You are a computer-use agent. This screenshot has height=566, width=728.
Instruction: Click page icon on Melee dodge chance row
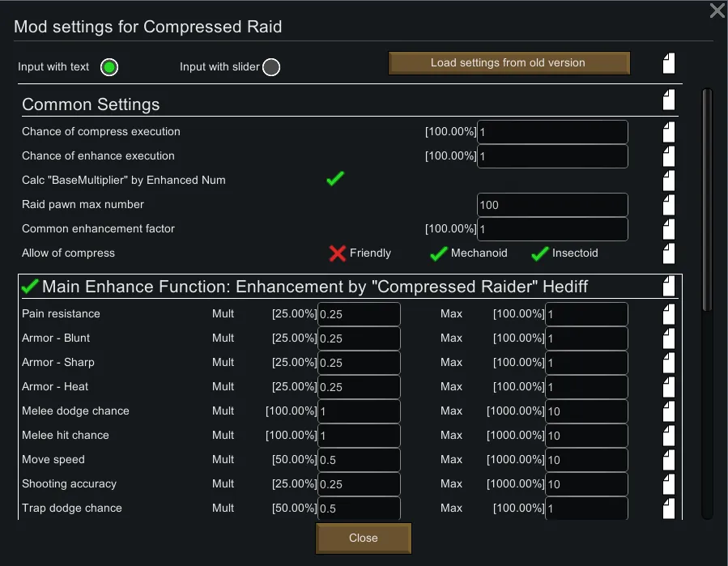pos(668,411)
